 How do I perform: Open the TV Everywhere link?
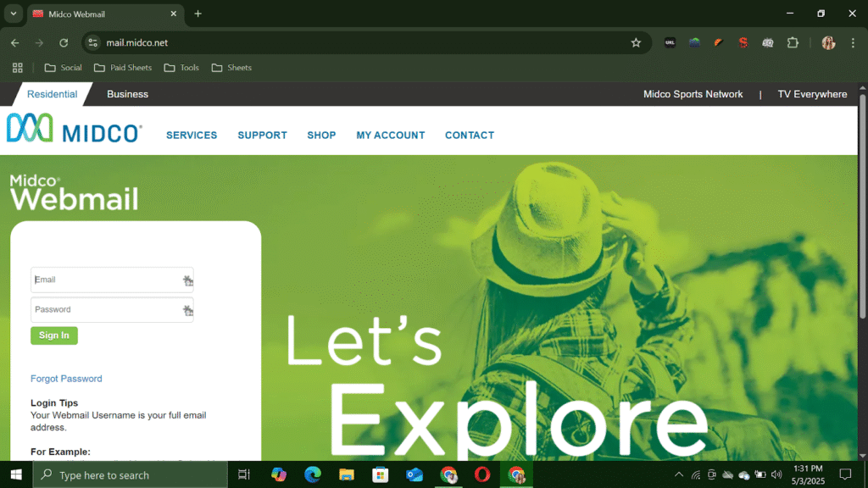[x=812, y=94]
